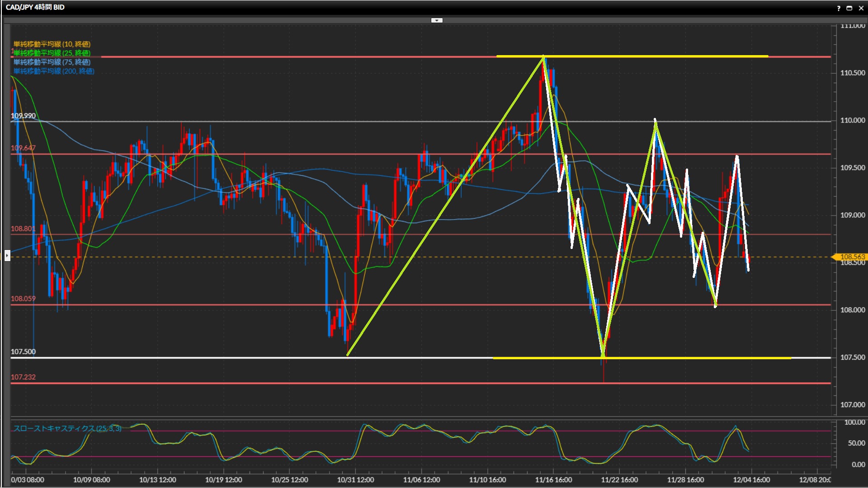Click the Slow Stochastics indicator label
The height and width of the screenshot is (488, 868).
67,428
